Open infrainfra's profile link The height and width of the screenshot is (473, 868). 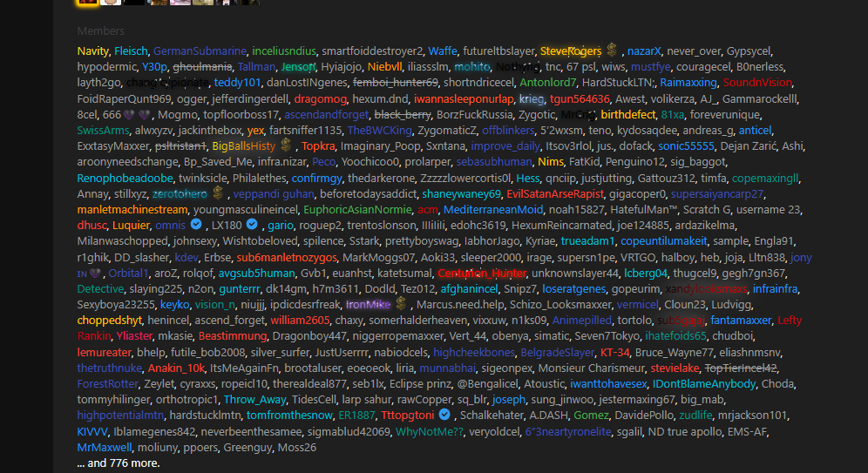pos(775,289)
